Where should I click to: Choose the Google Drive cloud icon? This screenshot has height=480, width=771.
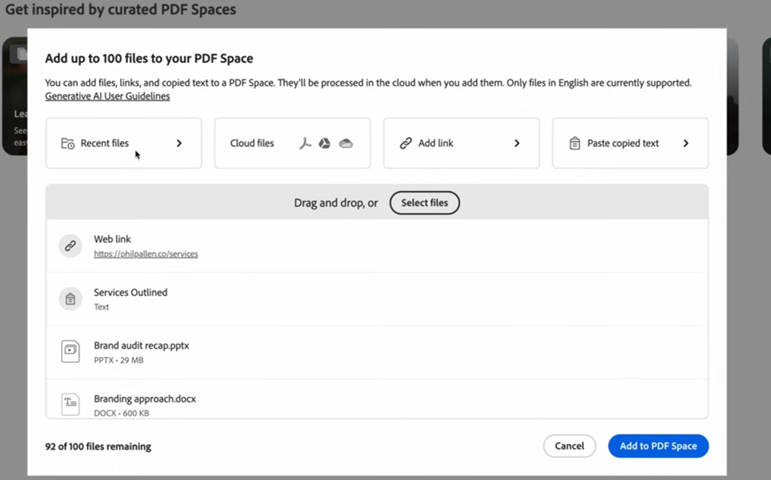(x=325, y=144)
